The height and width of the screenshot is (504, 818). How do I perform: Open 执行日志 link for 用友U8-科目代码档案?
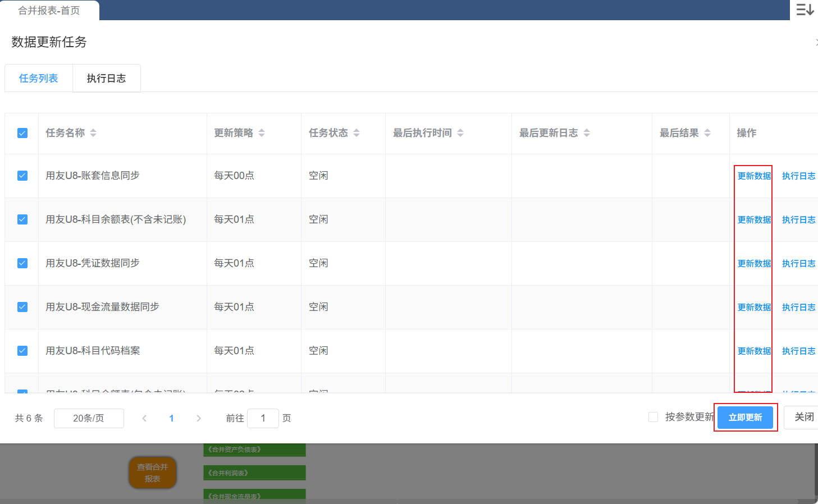(798, 351)
